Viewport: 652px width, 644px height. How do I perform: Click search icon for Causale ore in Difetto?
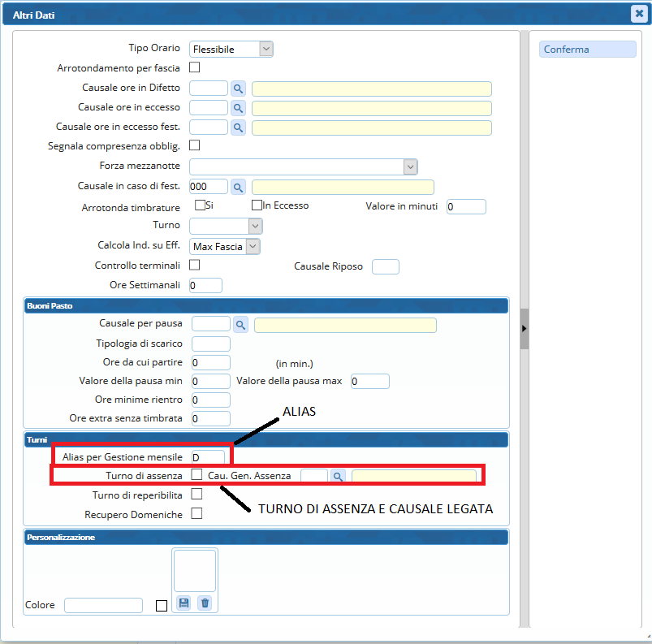tap(239, 89)
